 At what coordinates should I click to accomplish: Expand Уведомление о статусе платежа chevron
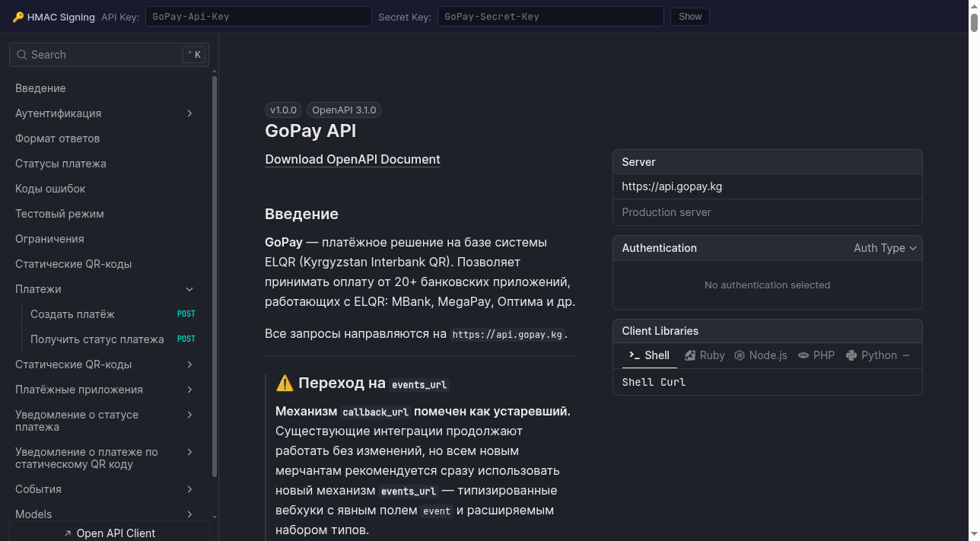tap(189, 415)
